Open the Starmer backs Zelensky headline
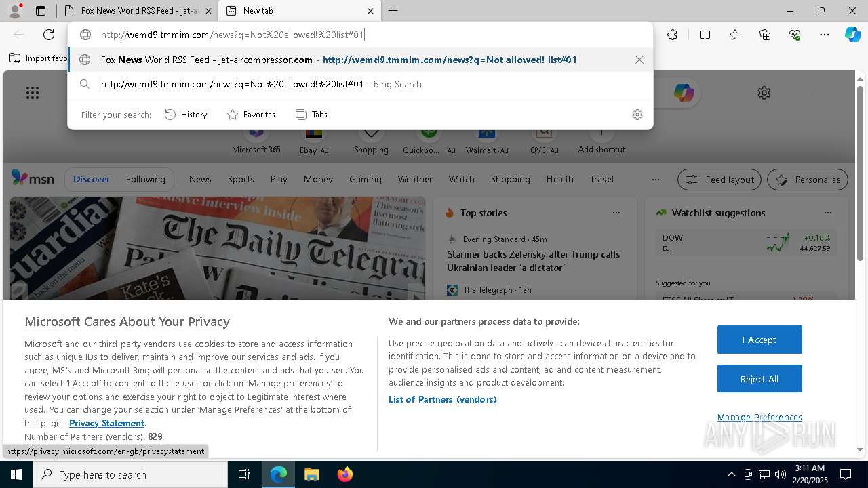Viewport: 868px width, 488px height. (533, 261)
